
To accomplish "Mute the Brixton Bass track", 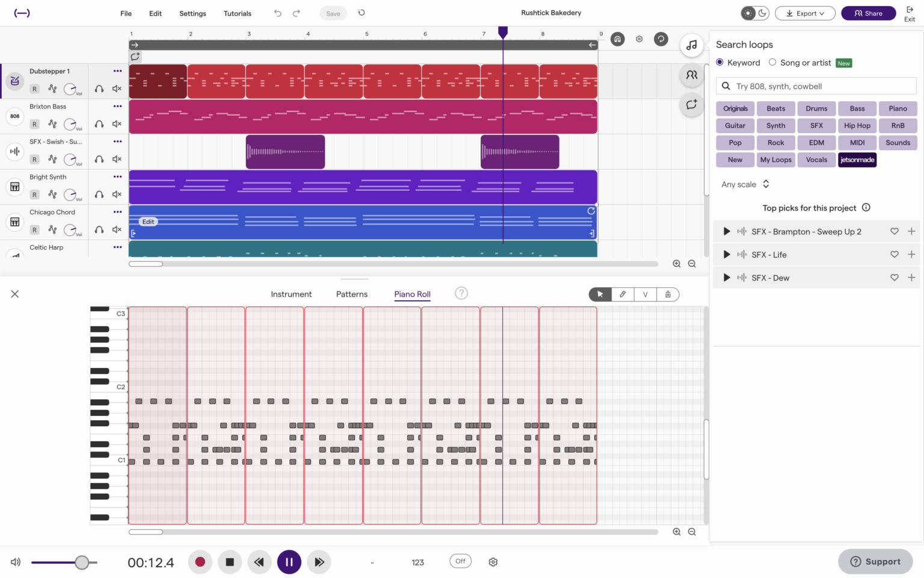I will click(x=116, y=123).
